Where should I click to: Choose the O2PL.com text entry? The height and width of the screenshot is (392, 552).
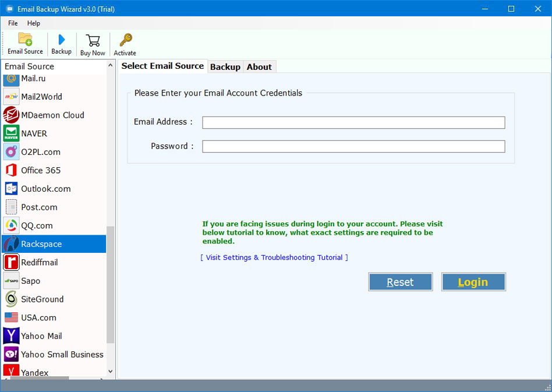click(x=41, y=152)
